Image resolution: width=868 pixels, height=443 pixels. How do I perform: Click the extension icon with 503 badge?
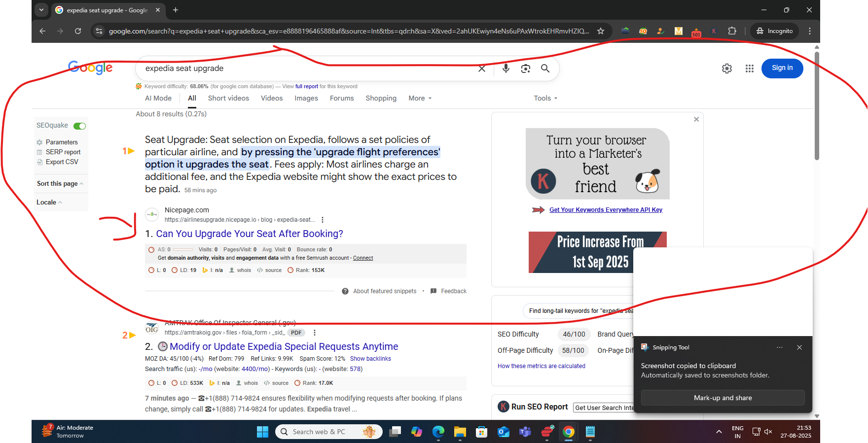click(696, 32)
